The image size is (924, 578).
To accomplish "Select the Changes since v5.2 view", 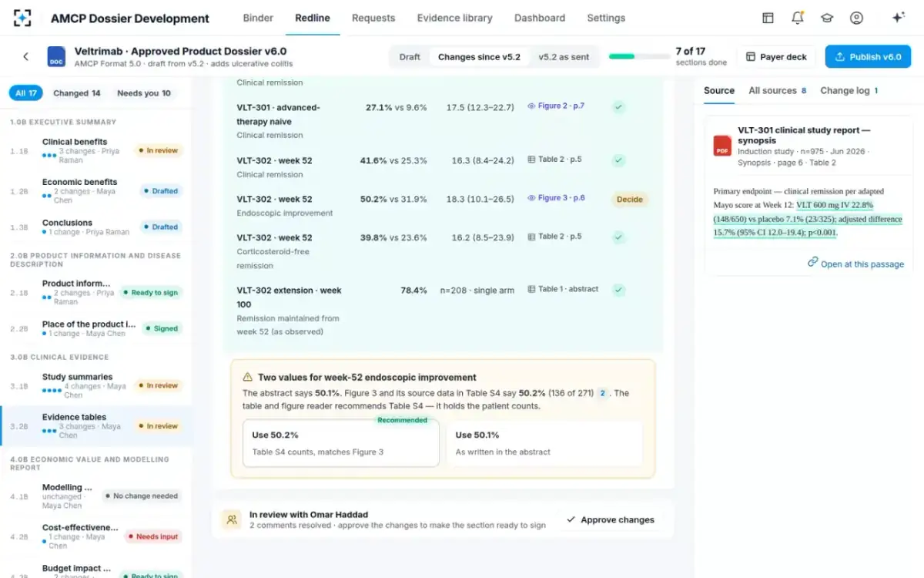I will tap(479, 57).
